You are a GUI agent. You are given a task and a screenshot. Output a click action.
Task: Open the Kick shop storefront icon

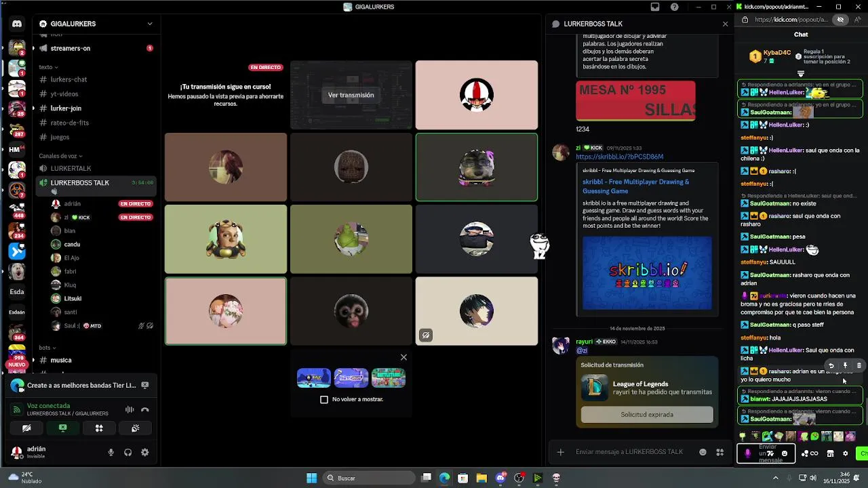(830, 453)
